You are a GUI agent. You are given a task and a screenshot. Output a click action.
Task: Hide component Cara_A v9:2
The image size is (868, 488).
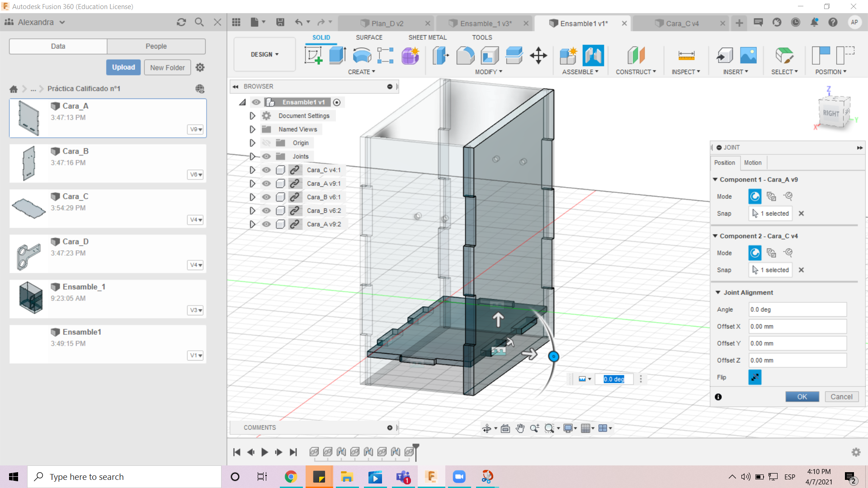coord(266,224)
